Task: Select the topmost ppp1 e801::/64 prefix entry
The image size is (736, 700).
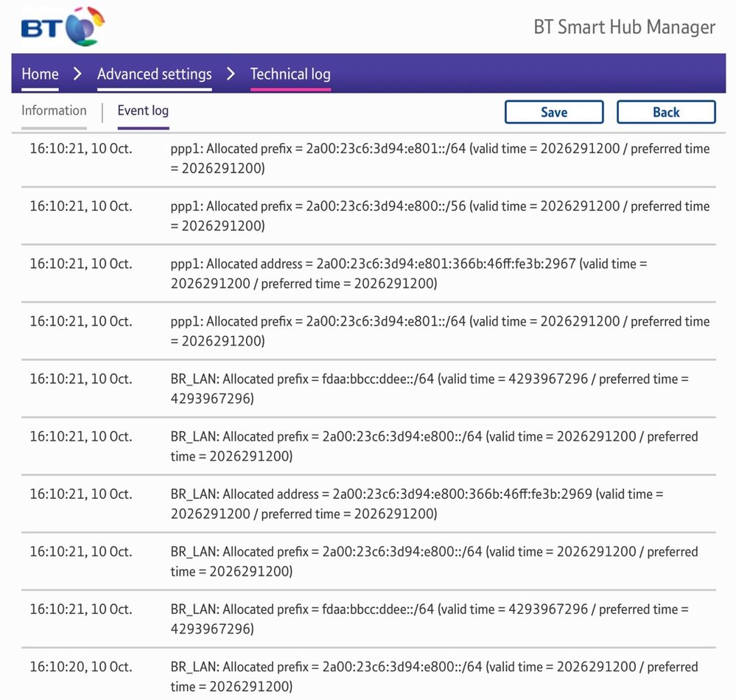Action: tap(440, 158)
